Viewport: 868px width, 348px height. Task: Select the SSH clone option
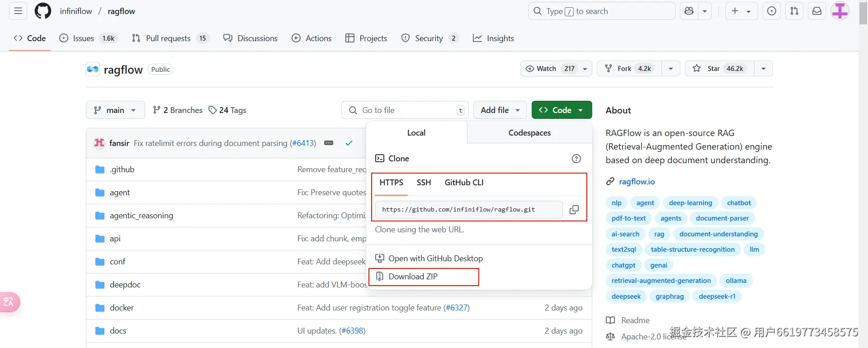coord(424,183)
